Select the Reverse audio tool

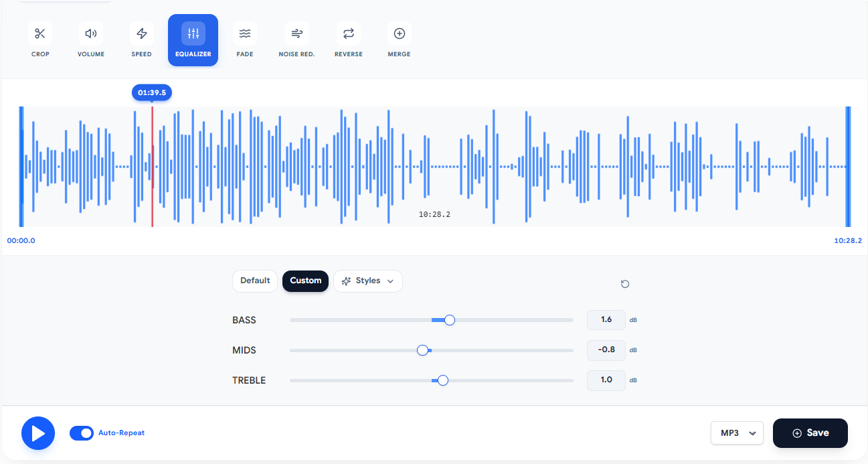click(x=349, y=40)
